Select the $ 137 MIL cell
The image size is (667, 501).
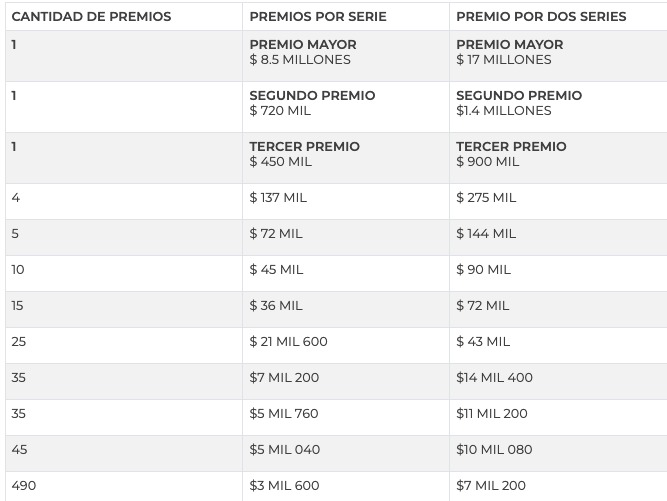[x=346, y=201]
